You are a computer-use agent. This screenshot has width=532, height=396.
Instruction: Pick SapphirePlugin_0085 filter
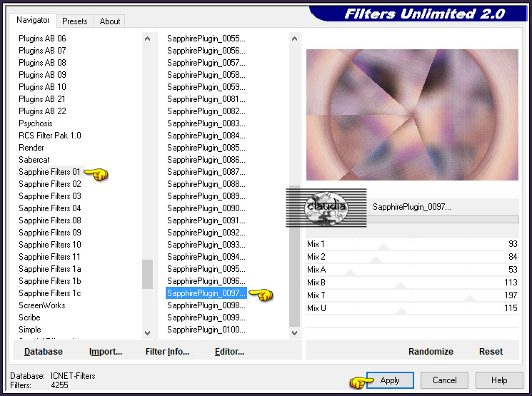point(206,148)
